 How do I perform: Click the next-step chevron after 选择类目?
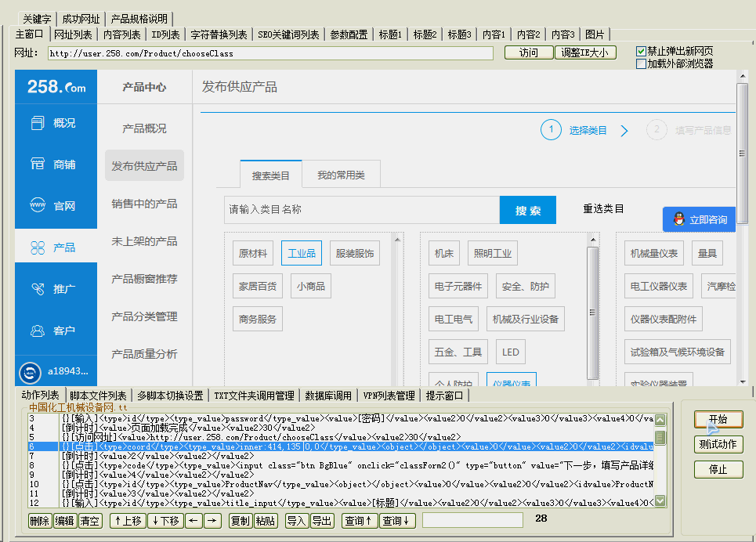(x=624, y=131)
